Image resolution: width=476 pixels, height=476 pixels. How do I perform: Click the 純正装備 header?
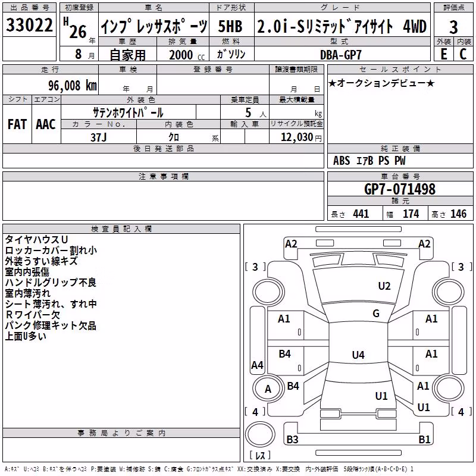400,148
